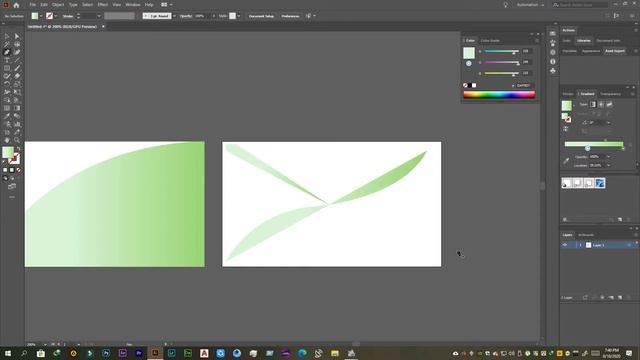Switch to Transparency tab

(x=610, y=94)
